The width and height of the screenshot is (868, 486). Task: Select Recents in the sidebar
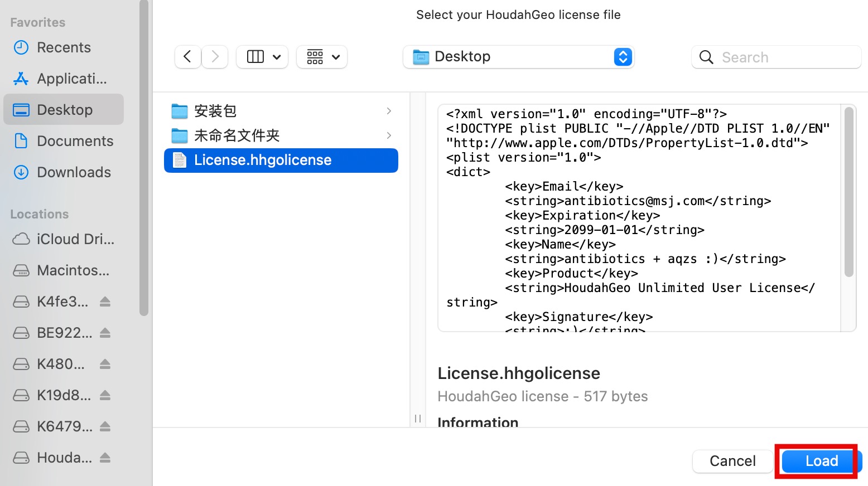coord(64,47)
